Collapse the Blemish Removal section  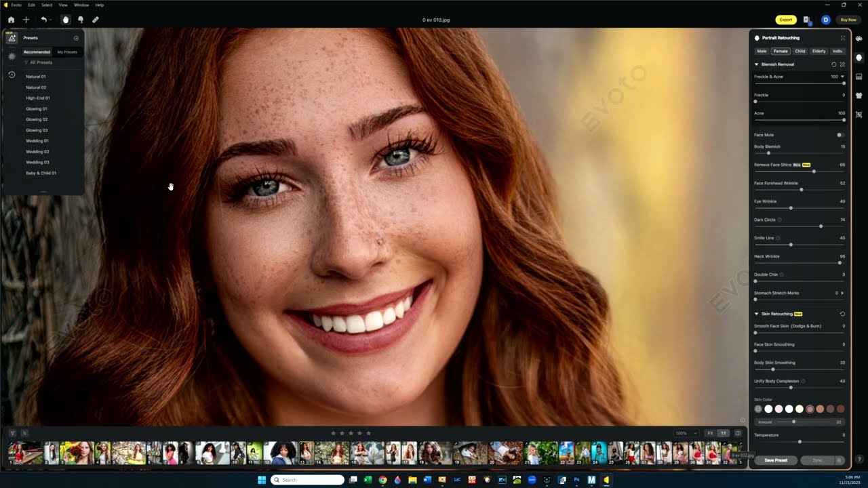click(x=757, y=64)
